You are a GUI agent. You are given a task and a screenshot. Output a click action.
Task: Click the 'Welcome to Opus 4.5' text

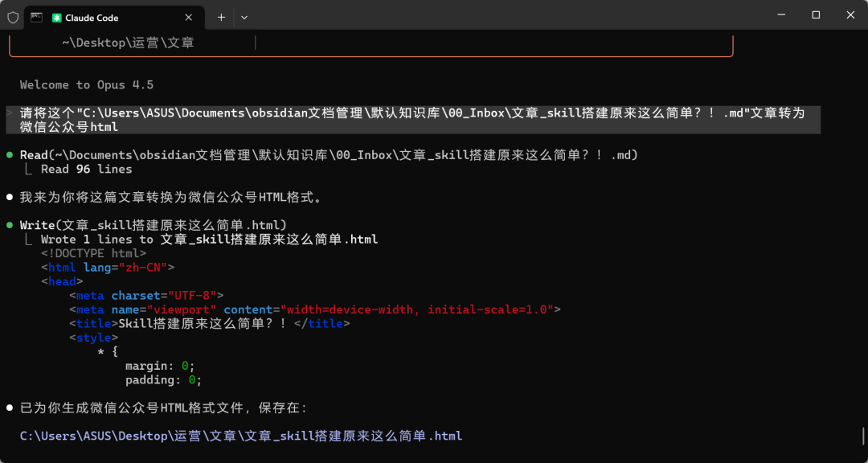click(87, 84)
